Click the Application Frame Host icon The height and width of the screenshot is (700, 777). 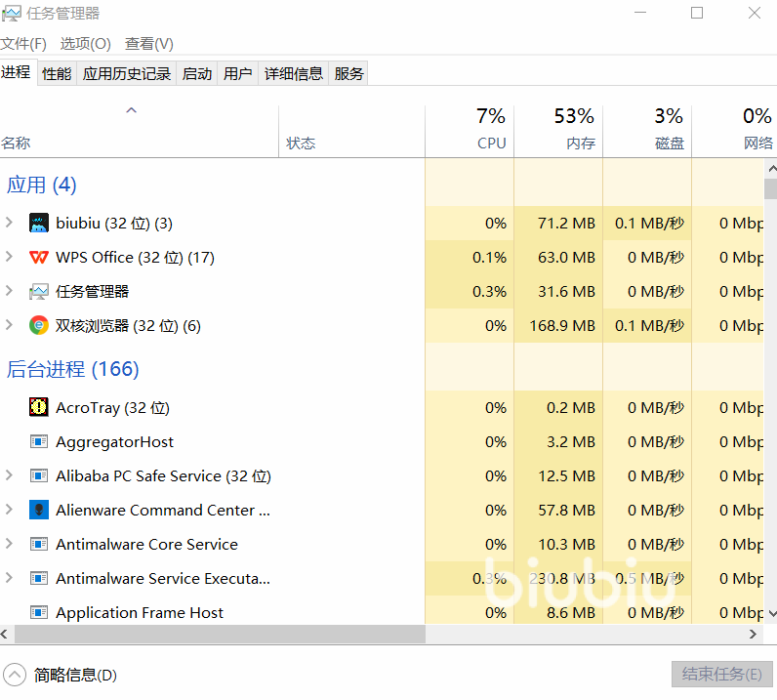(39, 613)
